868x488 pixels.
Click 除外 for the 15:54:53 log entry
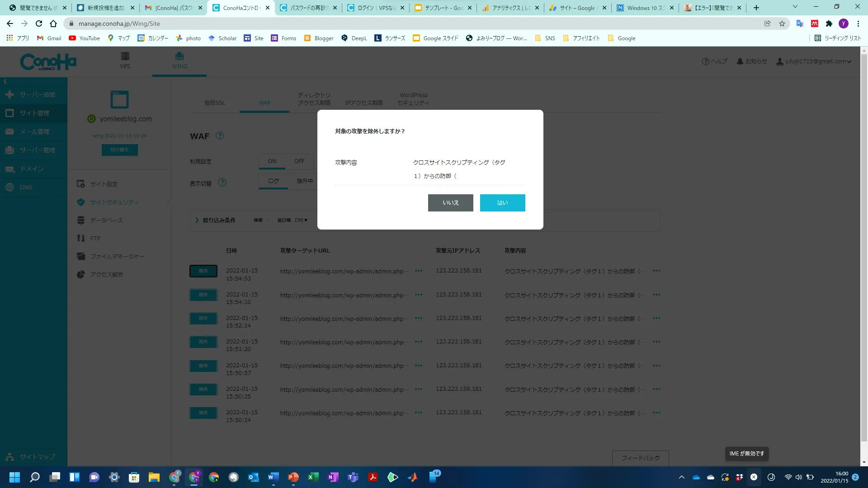203,271
